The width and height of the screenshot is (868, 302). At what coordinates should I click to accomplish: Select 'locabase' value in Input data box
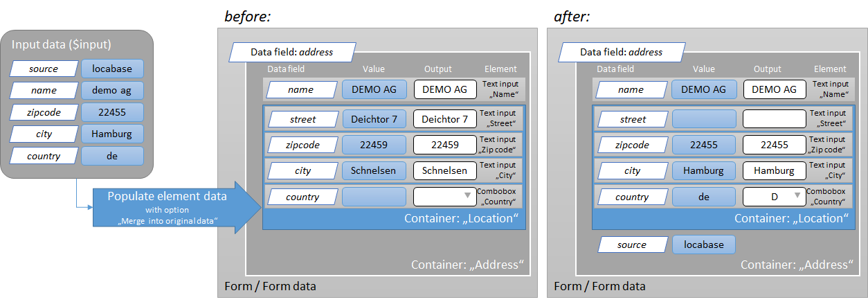pyautogui.click(x=113, y=69)
